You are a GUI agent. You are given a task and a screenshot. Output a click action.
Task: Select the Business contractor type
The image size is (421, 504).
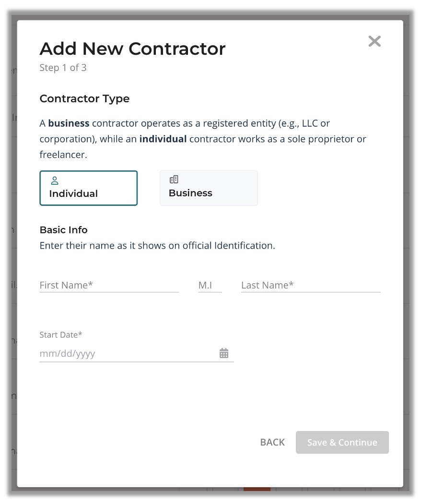pyautogui.click(x=209, y=188)
